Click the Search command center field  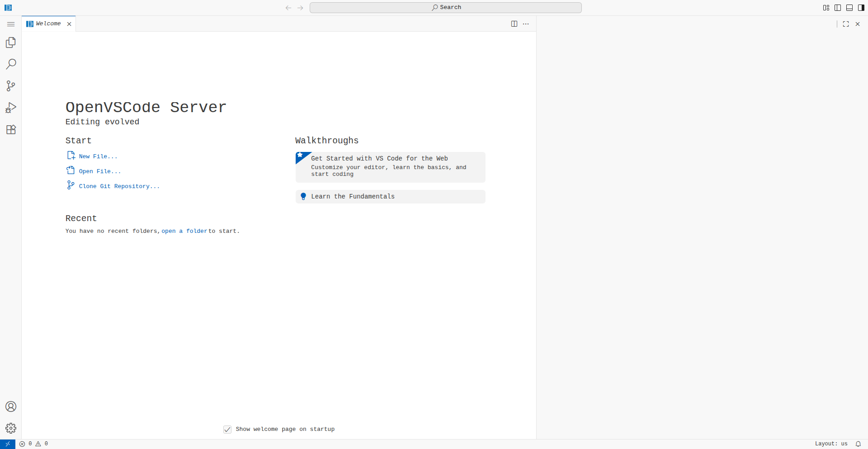(x=445, y=8)
